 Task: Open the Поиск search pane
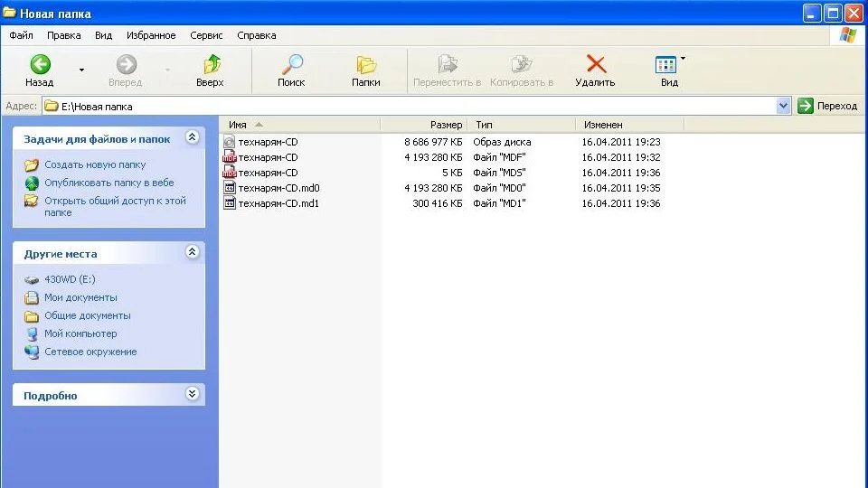coord(291,70)
